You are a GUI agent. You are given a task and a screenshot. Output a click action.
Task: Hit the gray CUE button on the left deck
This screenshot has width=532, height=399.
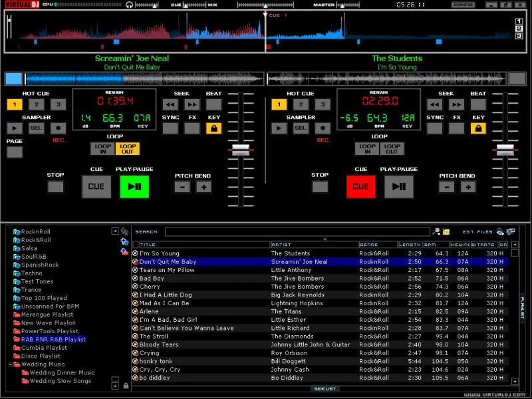96,187
